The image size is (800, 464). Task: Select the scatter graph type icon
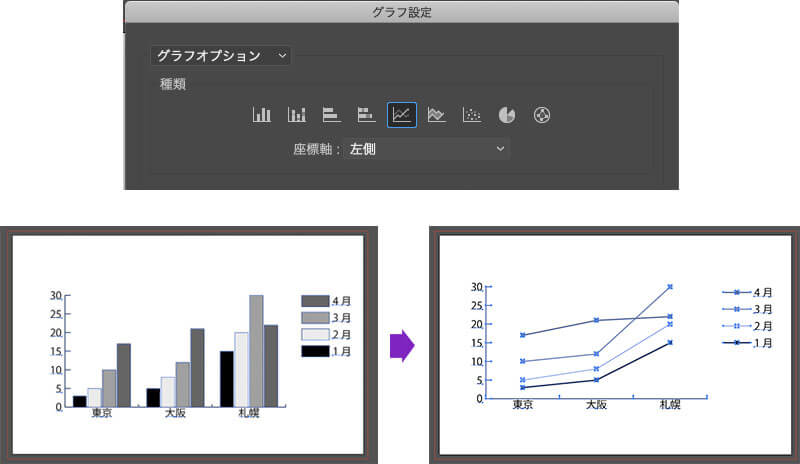click(471, 115)
